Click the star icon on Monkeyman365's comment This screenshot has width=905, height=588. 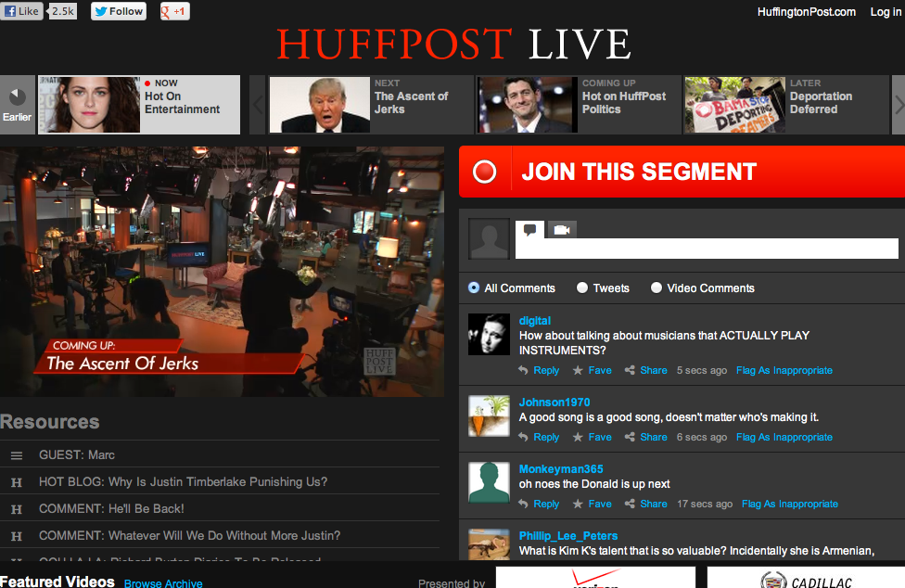pyautogui.click(x=578, y=504)
